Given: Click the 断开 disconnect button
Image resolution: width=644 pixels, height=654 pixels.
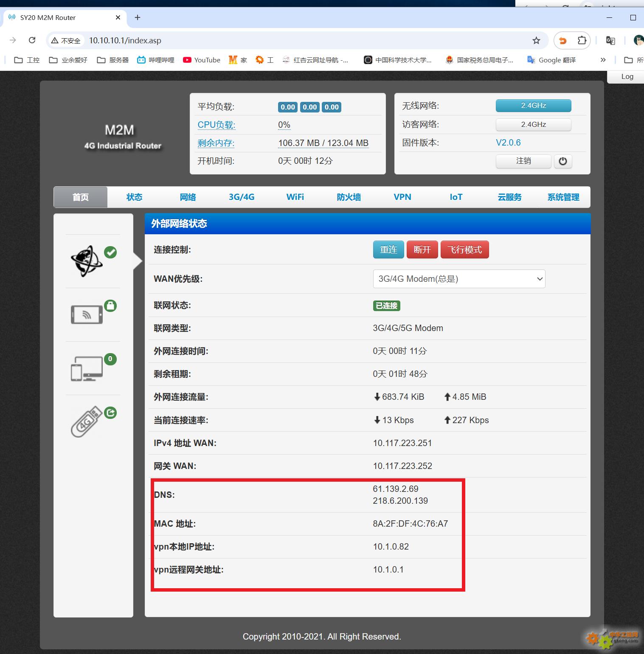Looking at the screenshot, I should click(x=422, y=250).
